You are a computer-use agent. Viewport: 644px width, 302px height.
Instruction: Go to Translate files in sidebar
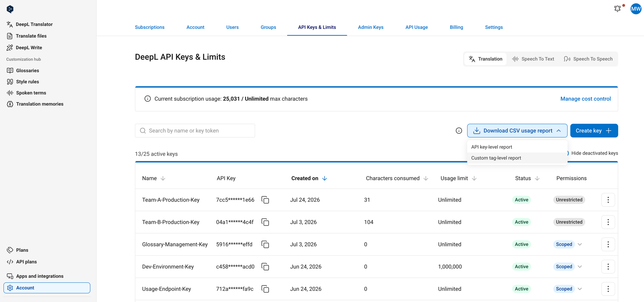pos(26,36)
